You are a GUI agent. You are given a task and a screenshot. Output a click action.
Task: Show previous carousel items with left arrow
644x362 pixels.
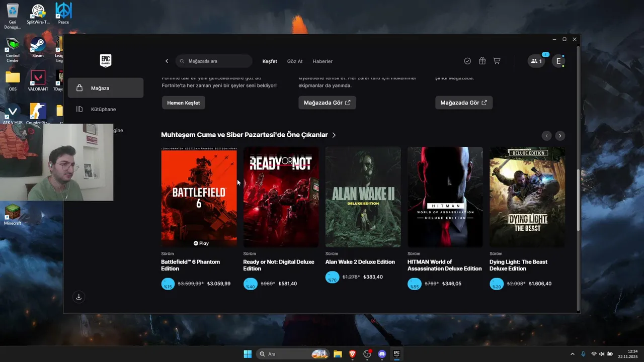tap(547, 136)
